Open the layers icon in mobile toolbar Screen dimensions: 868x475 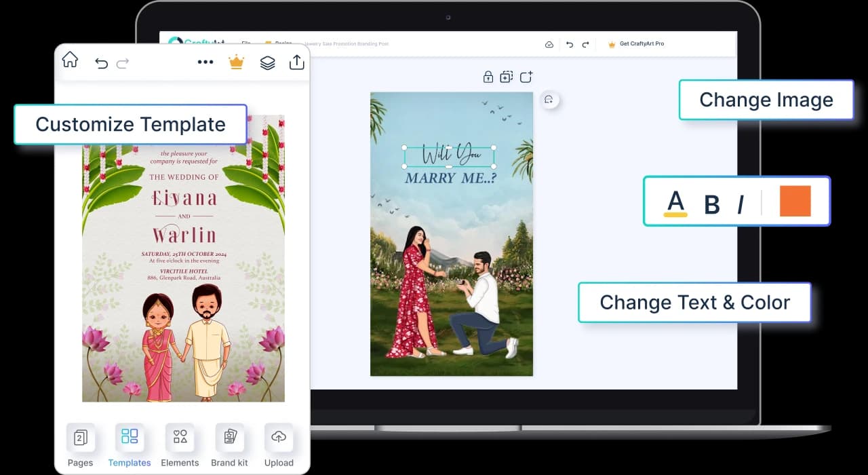[268, 62]
